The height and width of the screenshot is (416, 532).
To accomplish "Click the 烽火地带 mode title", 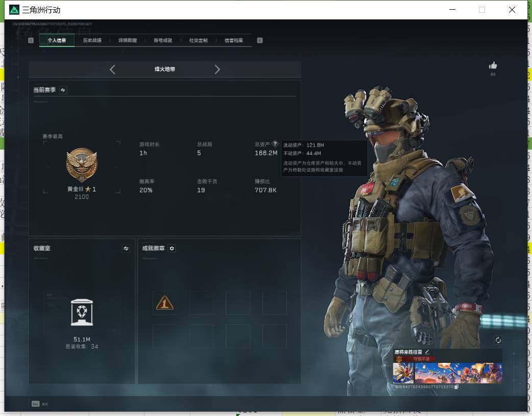I will 165,69.
